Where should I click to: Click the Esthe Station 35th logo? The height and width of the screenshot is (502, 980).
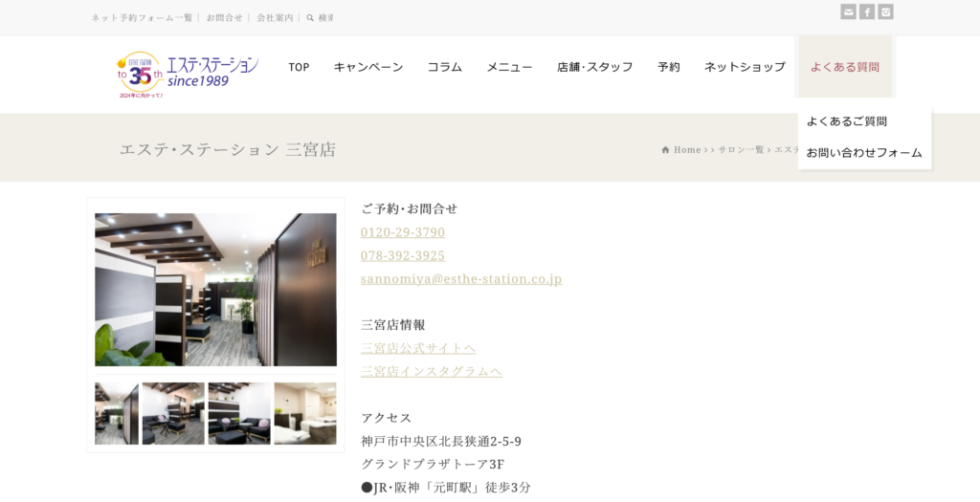tap(188, 75)
